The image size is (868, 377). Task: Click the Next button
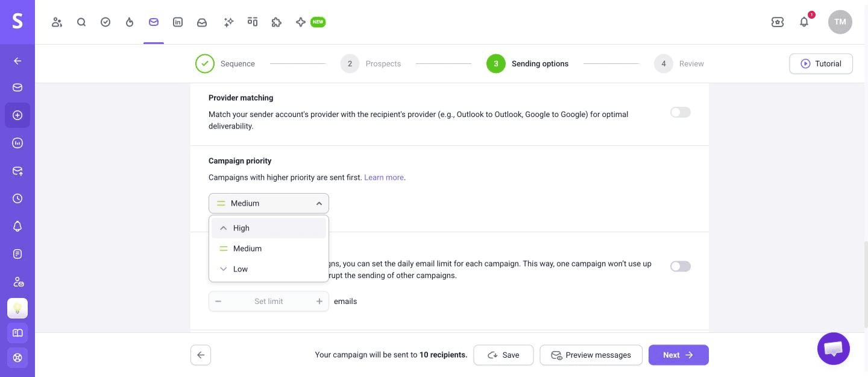tap(679, 355)
